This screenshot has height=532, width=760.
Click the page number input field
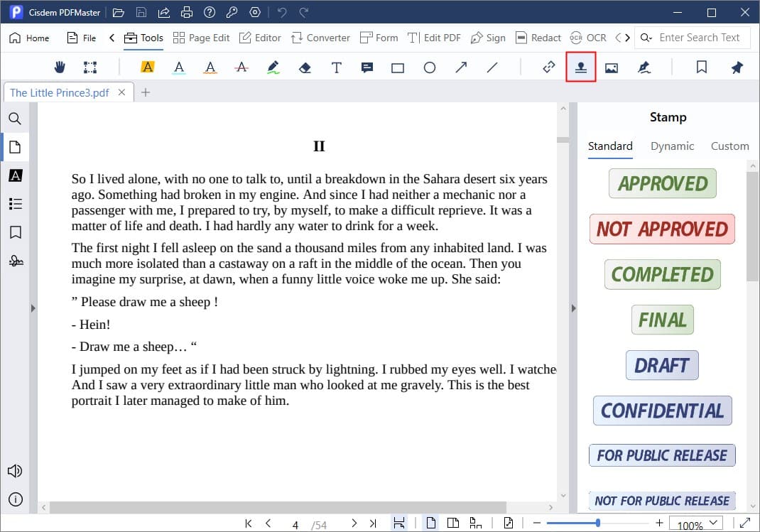[x=295, y=523]
